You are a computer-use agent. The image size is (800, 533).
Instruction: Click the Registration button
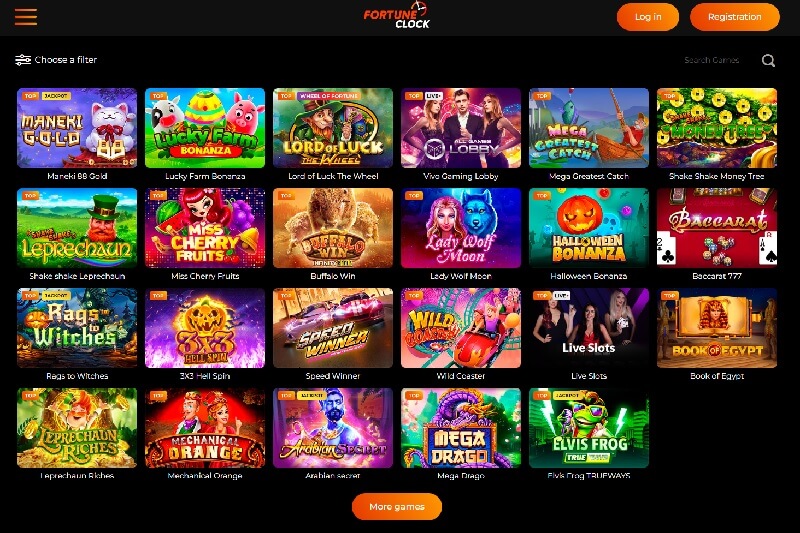tap(735, 17)
